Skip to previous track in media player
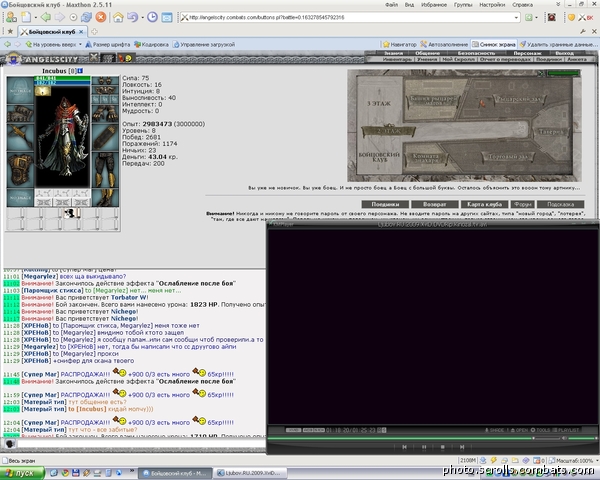The image size is (600, 480). [x=404, y=447]
